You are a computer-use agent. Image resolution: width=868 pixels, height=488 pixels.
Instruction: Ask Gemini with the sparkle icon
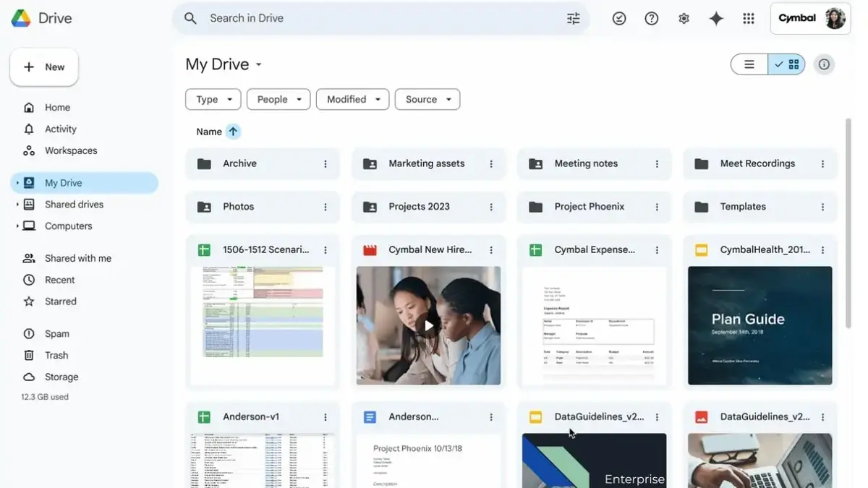click(716, 17)
